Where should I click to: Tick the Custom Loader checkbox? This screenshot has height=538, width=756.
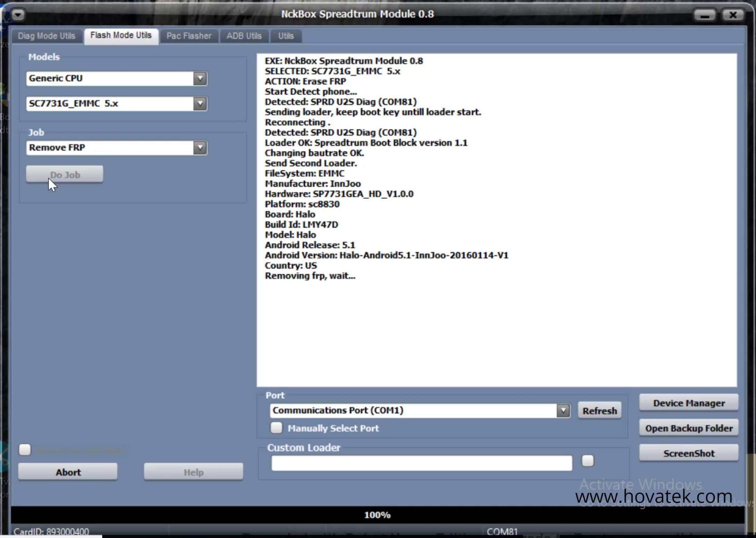[x=588, y=461]
